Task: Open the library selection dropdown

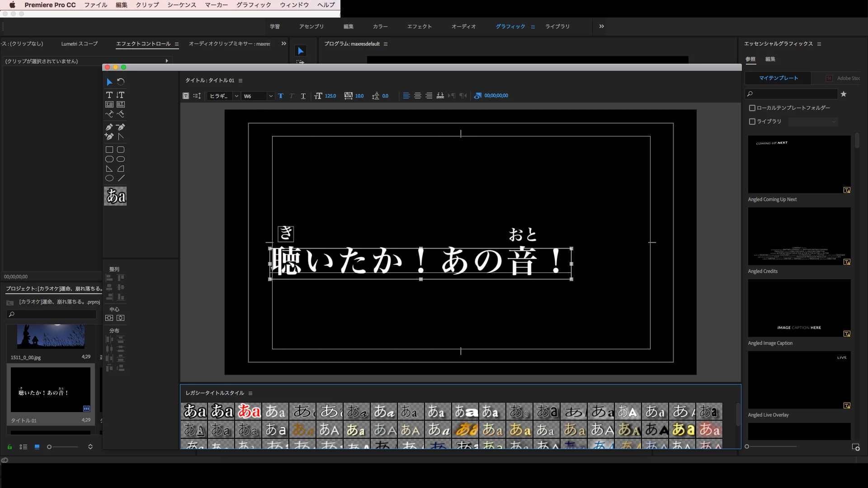Action: coord(813,122)
